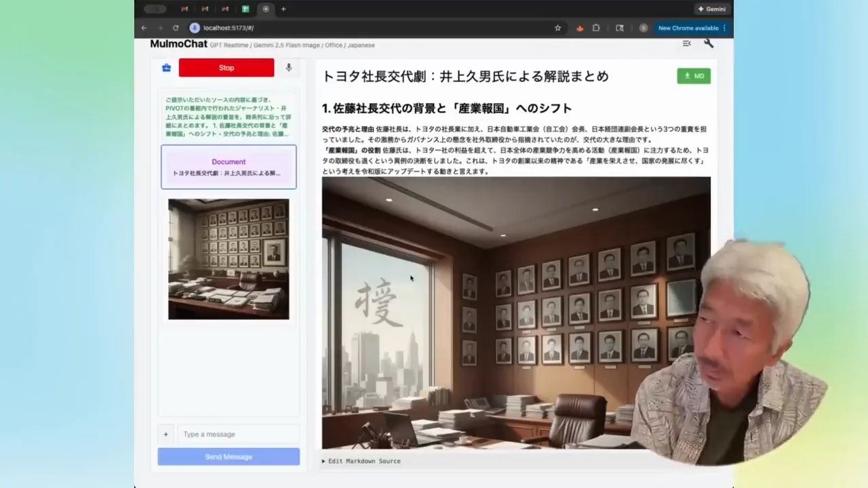Image resolution: width=868 pixels, height=488 pixels.
Task: Open Chrome profile avatar icon
Action: click(x=643, y=28)
